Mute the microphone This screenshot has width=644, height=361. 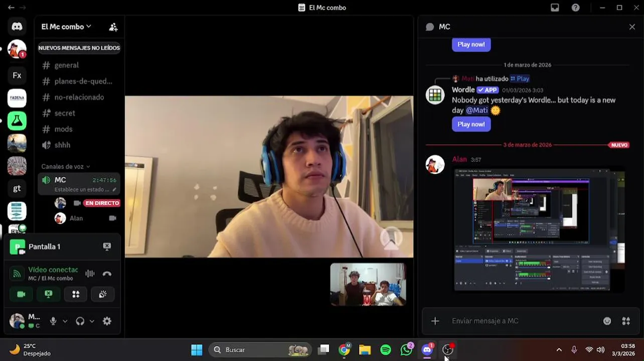(53, 321)
